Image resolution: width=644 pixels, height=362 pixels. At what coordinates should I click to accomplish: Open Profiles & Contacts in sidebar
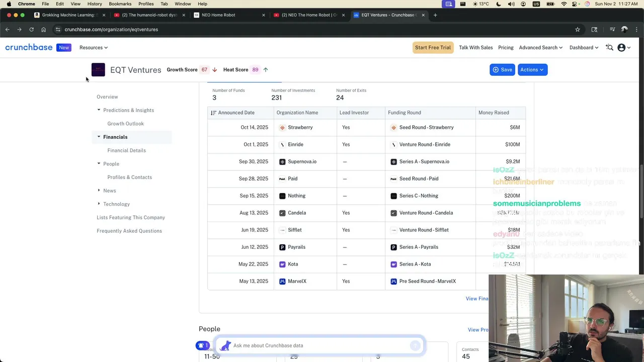[x=129, y=177]
